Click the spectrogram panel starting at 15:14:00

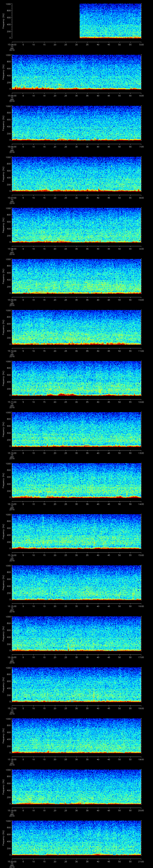click(x=77, y=531)
